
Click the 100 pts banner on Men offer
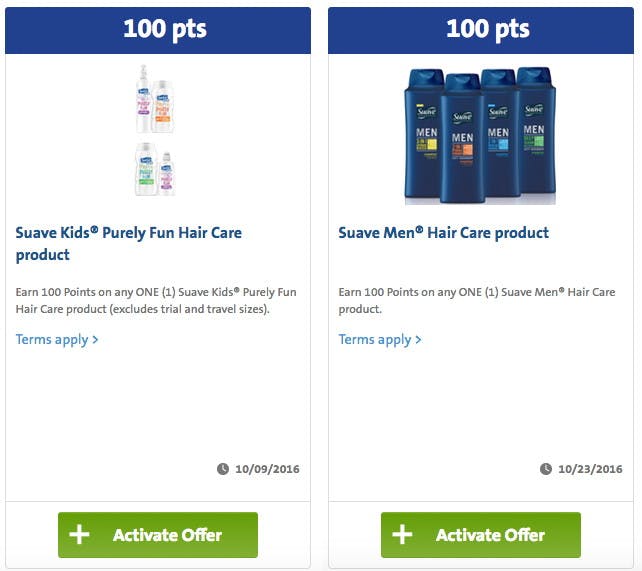[481, 30]
